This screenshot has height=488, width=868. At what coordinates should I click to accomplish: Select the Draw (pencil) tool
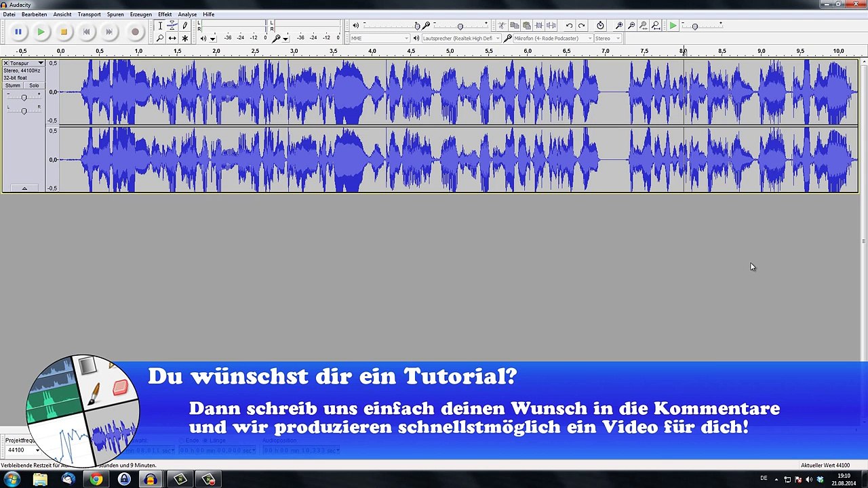point(184,26)
